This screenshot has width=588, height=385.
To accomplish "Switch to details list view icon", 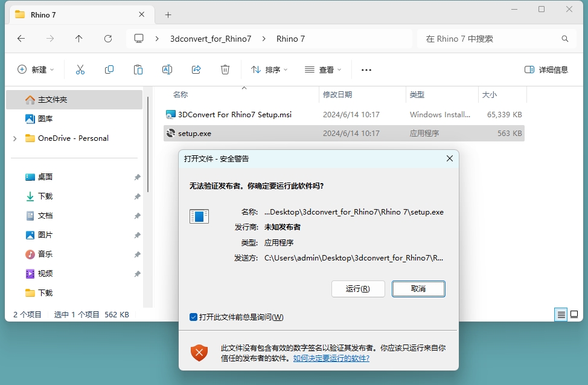I will tap(561, 314).
